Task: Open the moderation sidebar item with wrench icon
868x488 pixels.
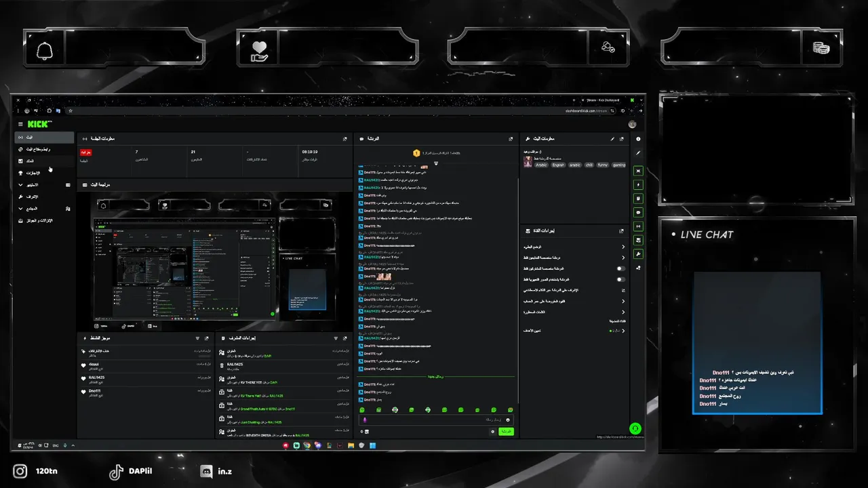Action: pos(44,197)
